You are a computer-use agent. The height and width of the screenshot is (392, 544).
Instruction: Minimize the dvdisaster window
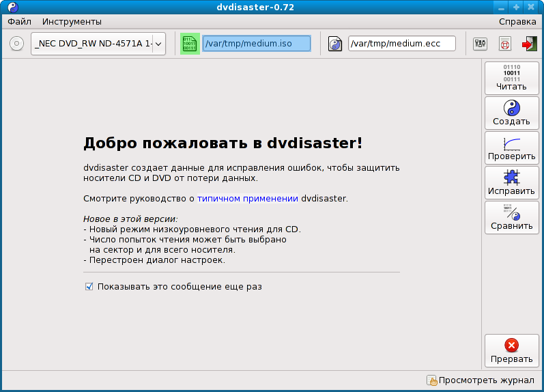click(501, 8)
